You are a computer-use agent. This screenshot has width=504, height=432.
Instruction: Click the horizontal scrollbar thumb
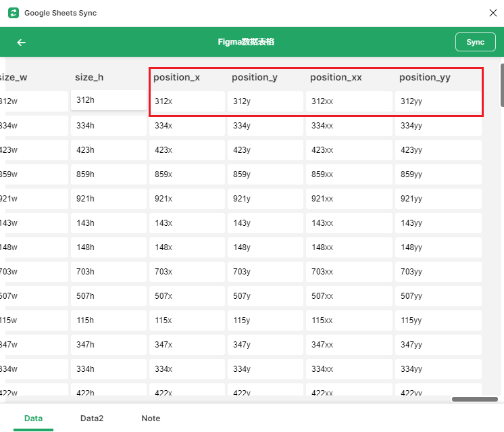tap(474, 400)
